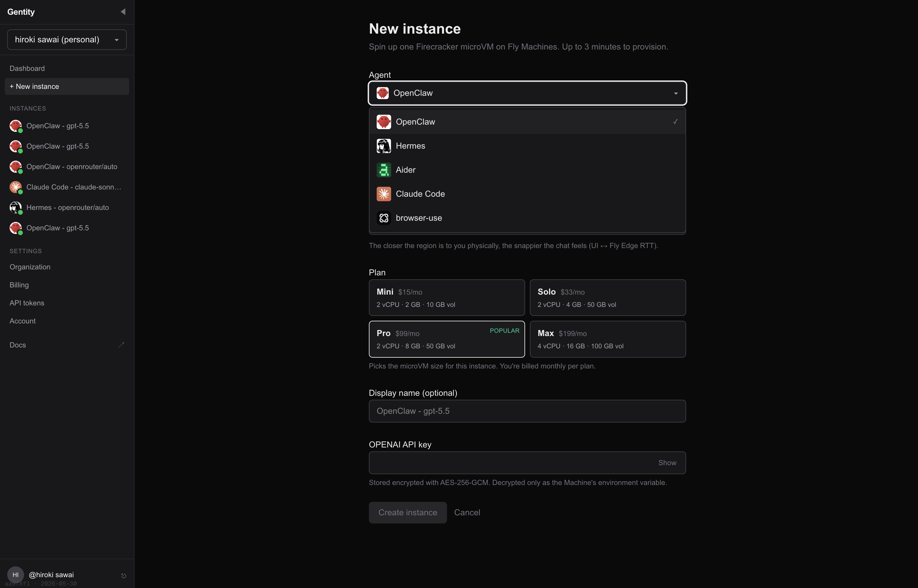Click the New instance page heading
918x588 pixels.
pos(415,29)
